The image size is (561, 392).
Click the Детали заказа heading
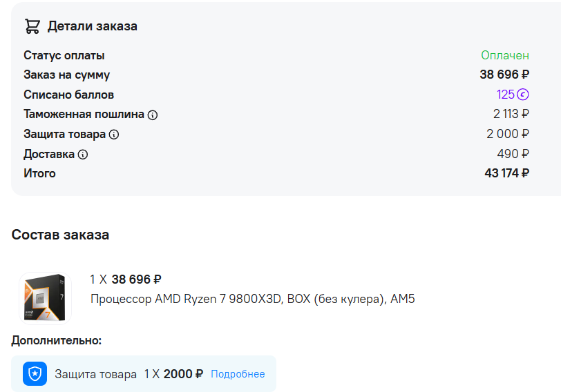(x=92, y=26)
